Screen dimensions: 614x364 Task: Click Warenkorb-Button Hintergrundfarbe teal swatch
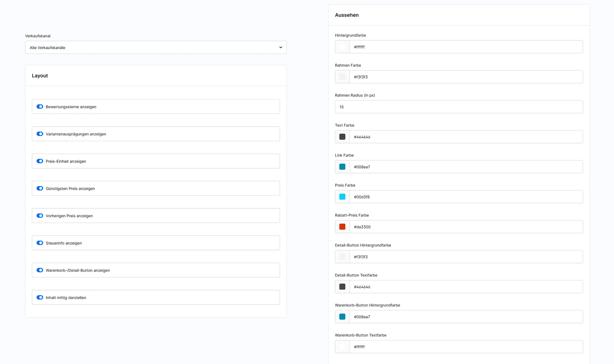click(342, 317)
